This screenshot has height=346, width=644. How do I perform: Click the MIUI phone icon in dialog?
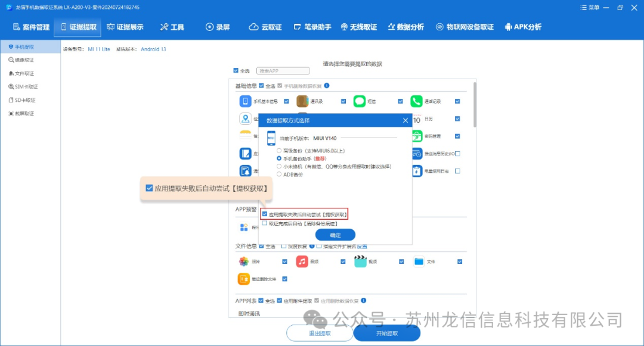click(x=271, y=138)
